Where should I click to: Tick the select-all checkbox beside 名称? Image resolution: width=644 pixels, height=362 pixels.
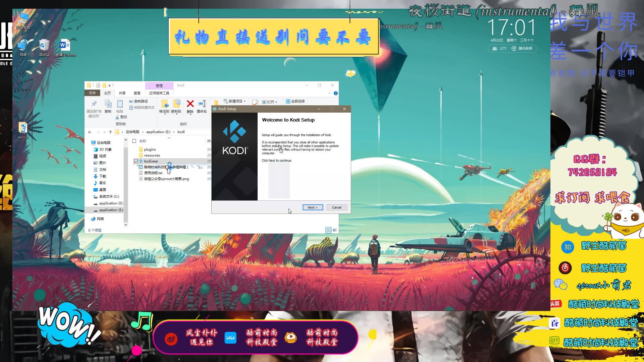click(x=134, y=141)
